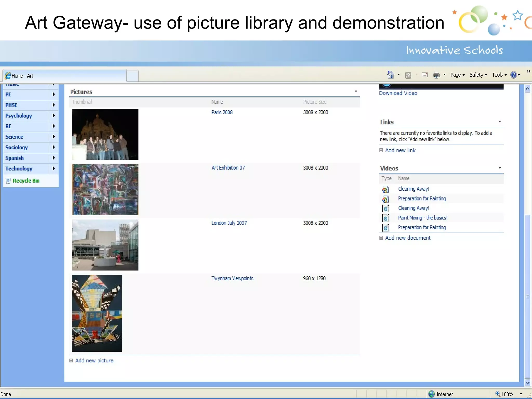The image size is (532, 399).
Task: Click first Preparation for Painting file icon
Action: click(x=385, y=199)
